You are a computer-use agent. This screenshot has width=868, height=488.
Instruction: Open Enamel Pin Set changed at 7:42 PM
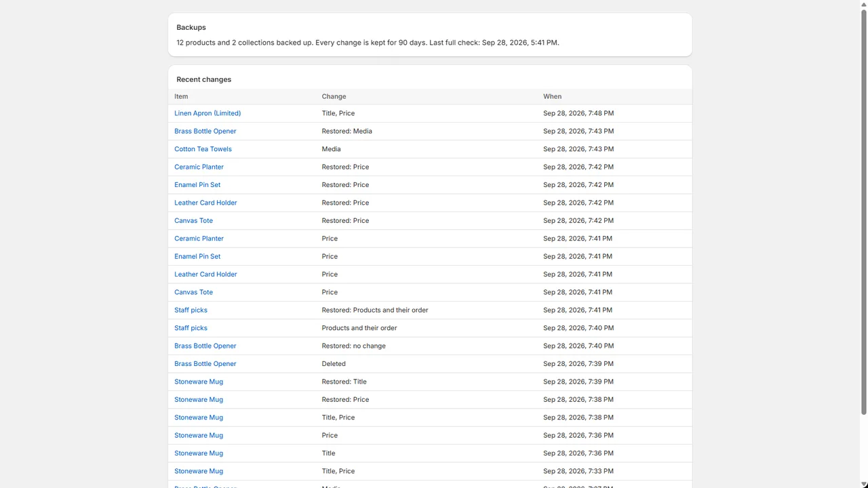coord(197,185)
